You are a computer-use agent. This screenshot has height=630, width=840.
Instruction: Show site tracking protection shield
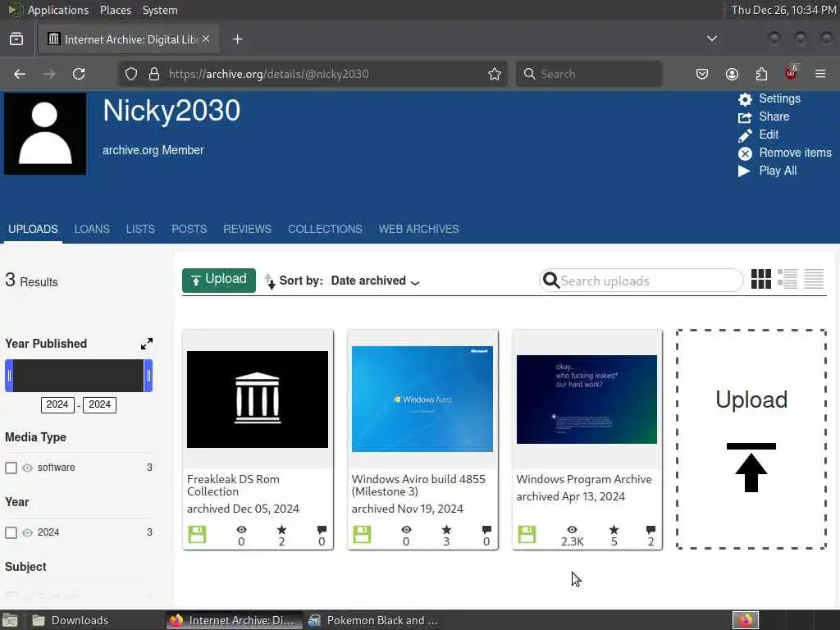pyautogui.click(x=131, y=74)
